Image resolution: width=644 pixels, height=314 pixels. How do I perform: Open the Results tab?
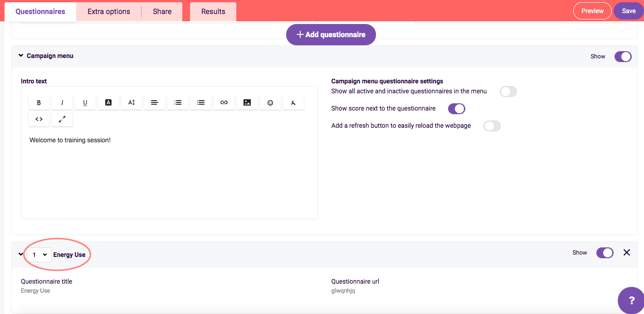(x=213, y=11)
